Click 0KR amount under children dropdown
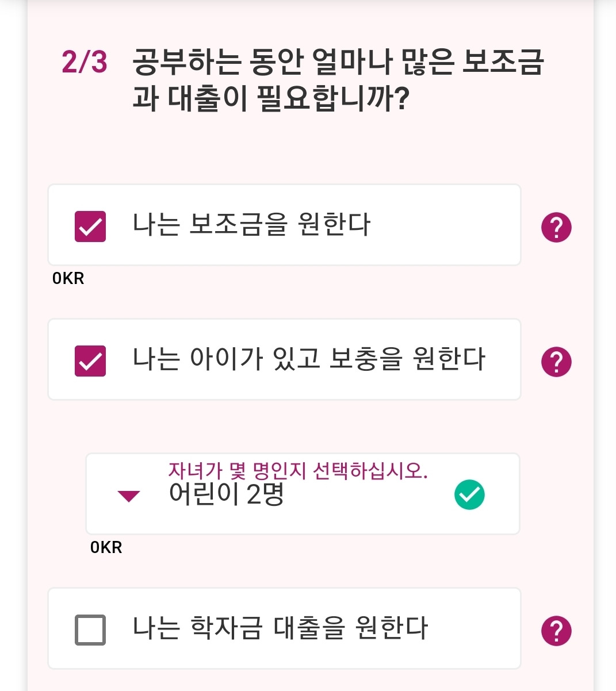Screen dimensions: 616x691 106,547
